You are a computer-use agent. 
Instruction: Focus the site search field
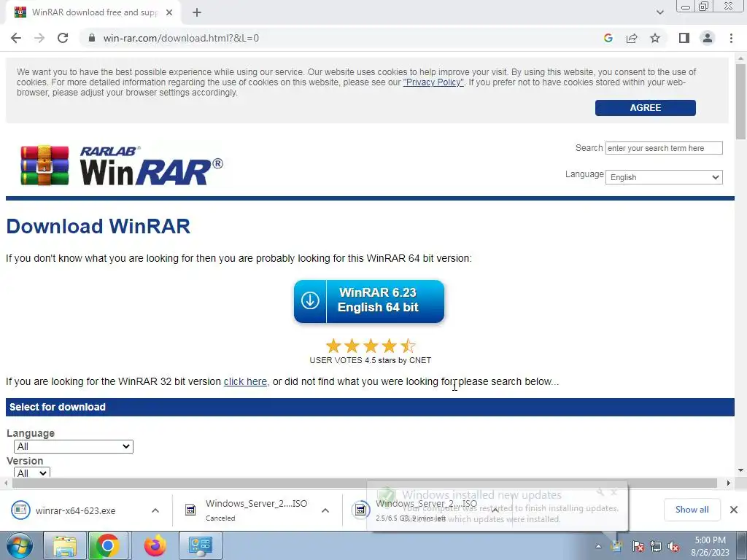[664, 148]
